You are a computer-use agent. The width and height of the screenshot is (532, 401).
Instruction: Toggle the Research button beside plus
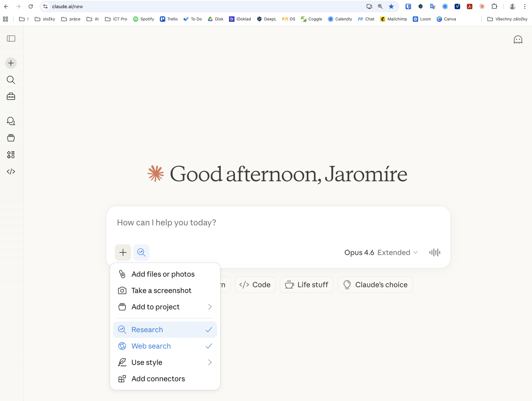click(x=142, y=252)
